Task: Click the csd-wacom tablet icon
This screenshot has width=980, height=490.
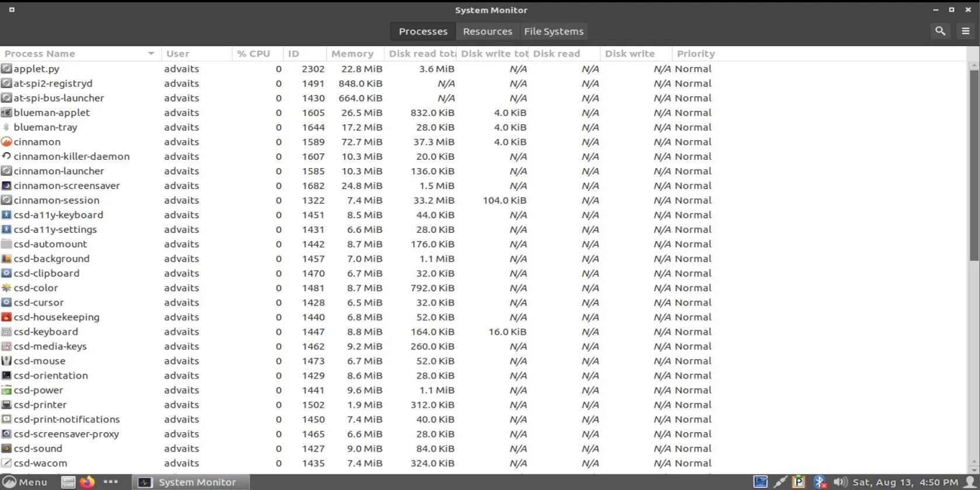Action: click(6, 463)
